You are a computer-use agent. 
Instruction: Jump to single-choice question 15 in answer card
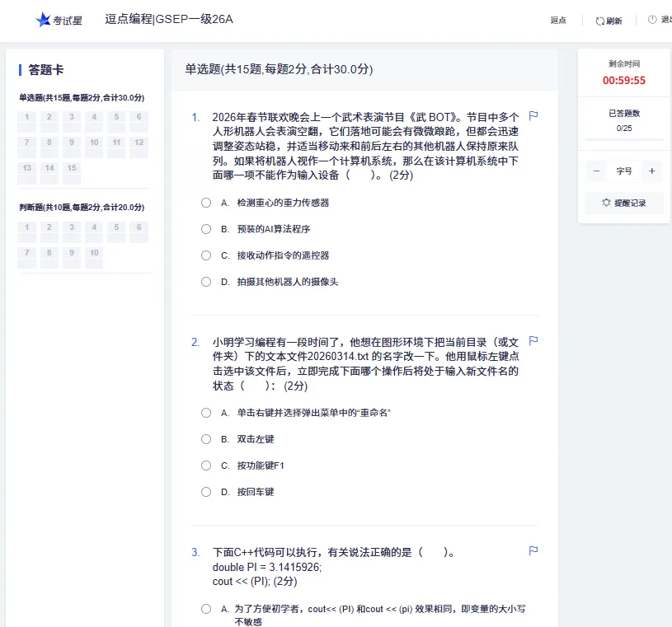click(72, 173)
